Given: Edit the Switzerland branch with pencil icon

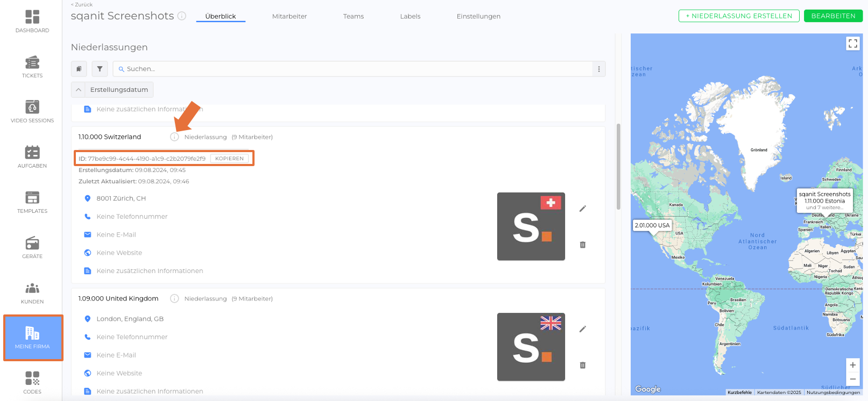Looking at the screenshot, I should tap(582, 209).
